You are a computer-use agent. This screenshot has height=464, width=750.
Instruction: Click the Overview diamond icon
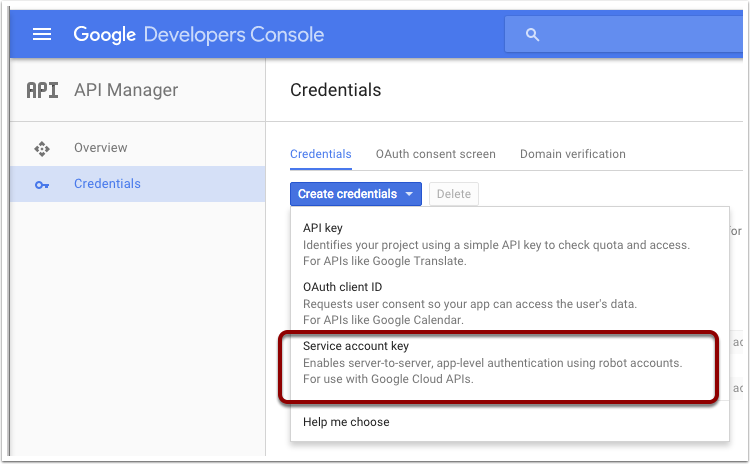tap(42, 148)
